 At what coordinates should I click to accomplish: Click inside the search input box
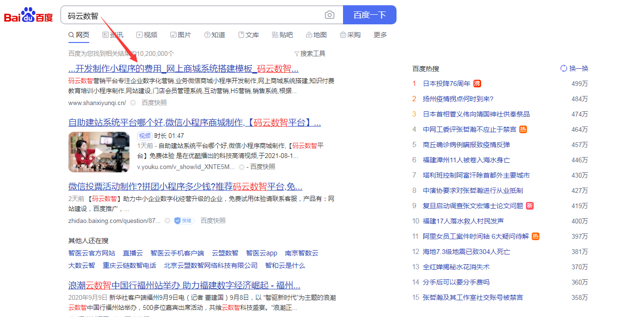coord(191,15)
